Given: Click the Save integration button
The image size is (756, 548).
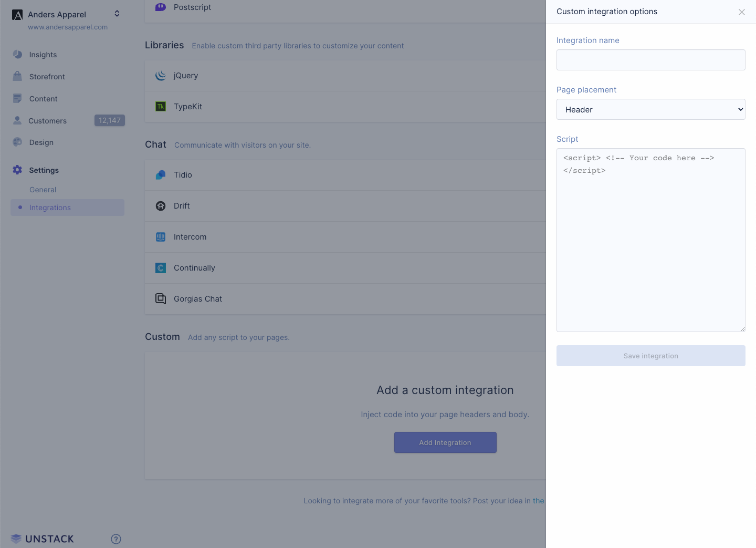Looking at the screenshot, I should 650,356.
